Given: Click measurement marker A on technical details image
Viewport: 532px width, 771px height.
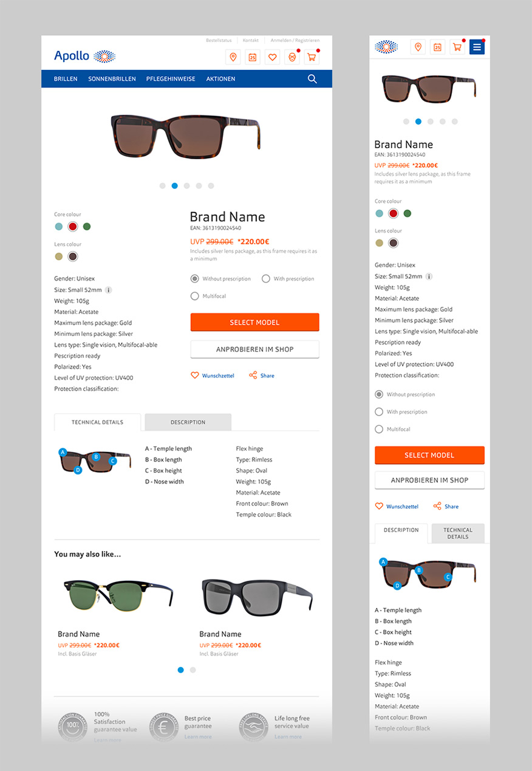Looking at the screenshot, I should pos(63,452).
